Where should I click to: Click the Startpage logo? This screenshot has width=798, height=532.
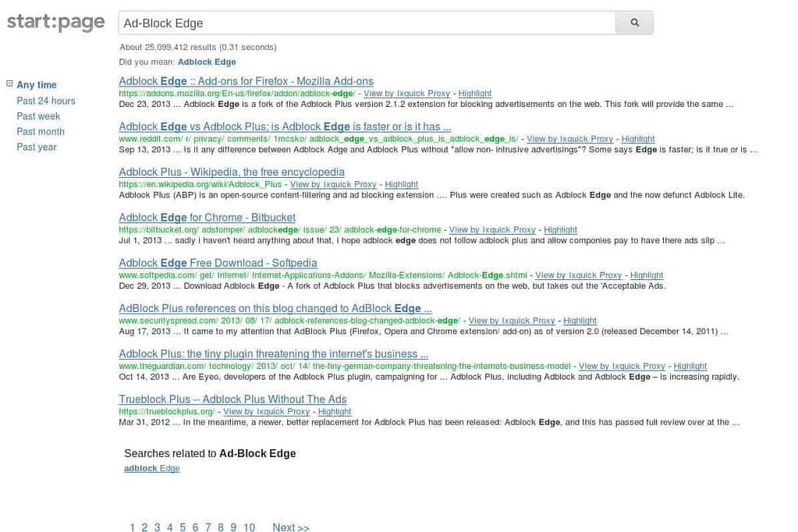[55, 23]
